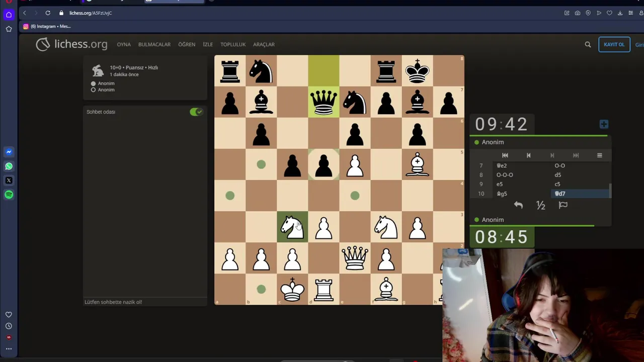Click the black queen on d7
The image size is (644, 362).
pos(324,102)
